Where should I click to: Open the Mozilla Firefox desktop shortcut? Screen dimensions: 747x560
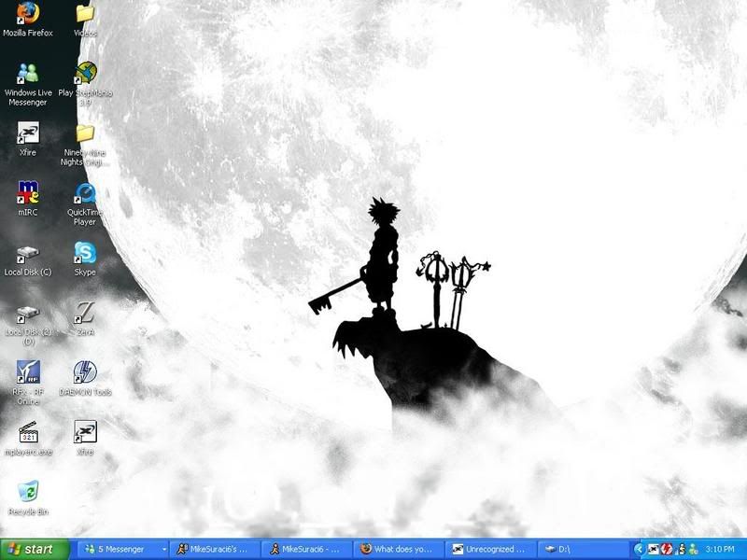28,19
